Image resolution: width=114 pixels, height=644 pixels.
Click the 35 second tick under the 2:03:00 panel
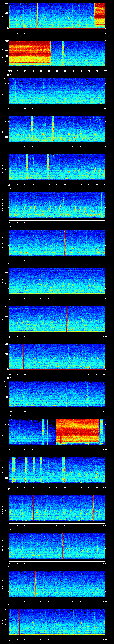click(x=65, y=109)
